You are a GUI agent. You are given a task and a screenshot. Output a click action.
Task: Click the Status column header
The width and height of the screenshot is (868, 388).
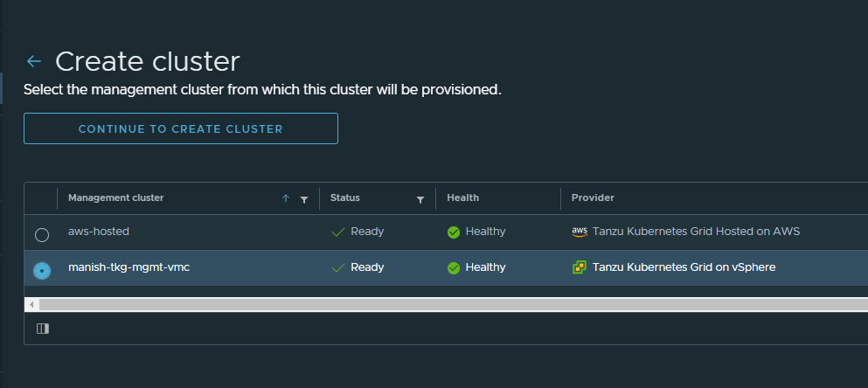[345, 198]
